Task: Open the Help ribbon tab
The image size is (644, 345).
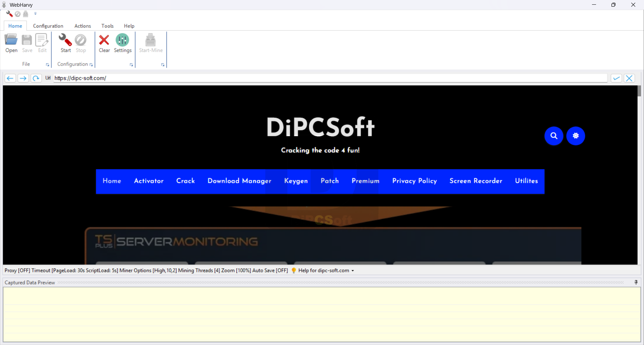Action: 129,26
